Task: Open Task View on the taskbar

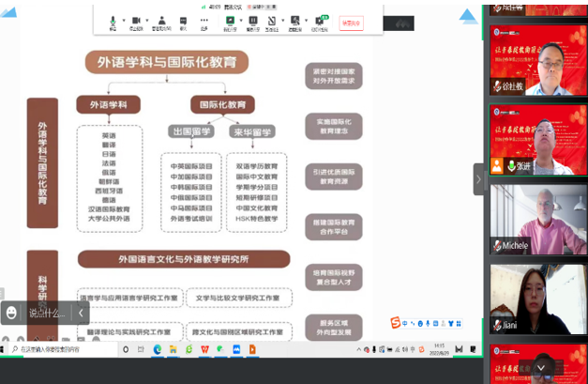Action: pyautogui.click(x=141, y=349)
